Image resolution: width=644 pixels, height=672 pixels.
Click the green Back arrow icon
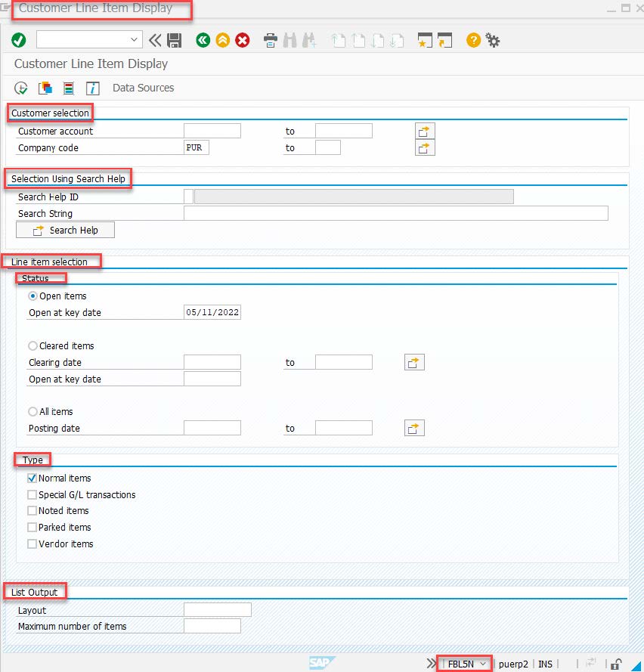pyautogui.click(x=203, y=40)
